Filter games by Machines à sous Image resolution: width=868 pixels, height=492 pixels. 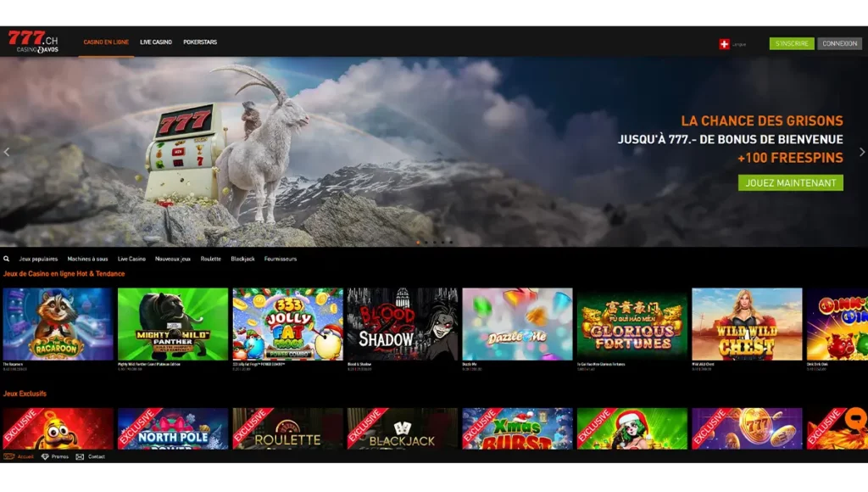pos(88,259)
